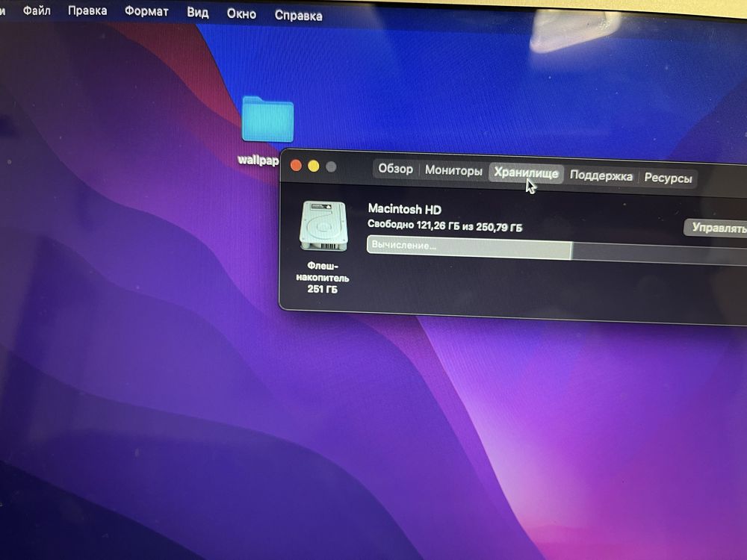Click the Macintosh HD drive icon
Screen dimensions: 747x560
tap(323, 225)
